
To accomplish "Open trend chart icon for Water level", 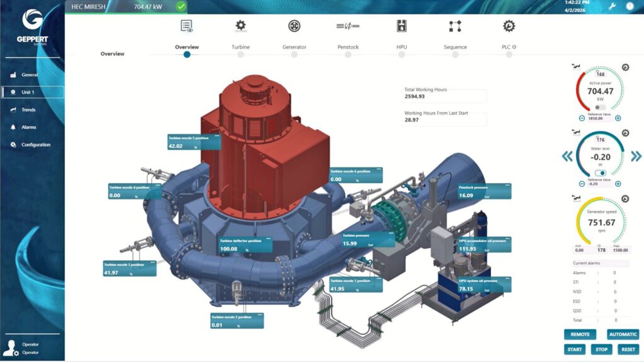I will click(576, 132).
